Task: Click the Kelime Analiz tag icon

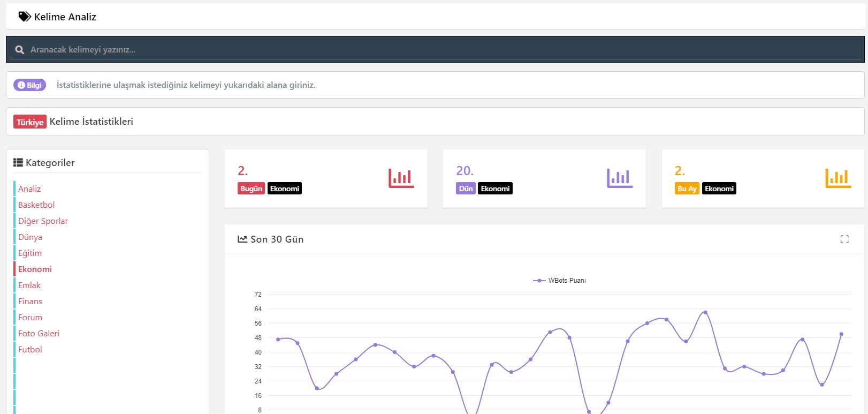Action: point(25,17)
